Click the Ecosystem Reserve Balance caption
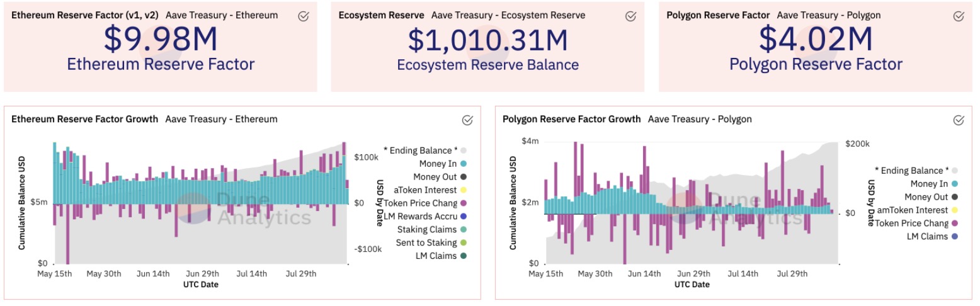This screenshot has height=306, width=980. [x=487, y=64]
